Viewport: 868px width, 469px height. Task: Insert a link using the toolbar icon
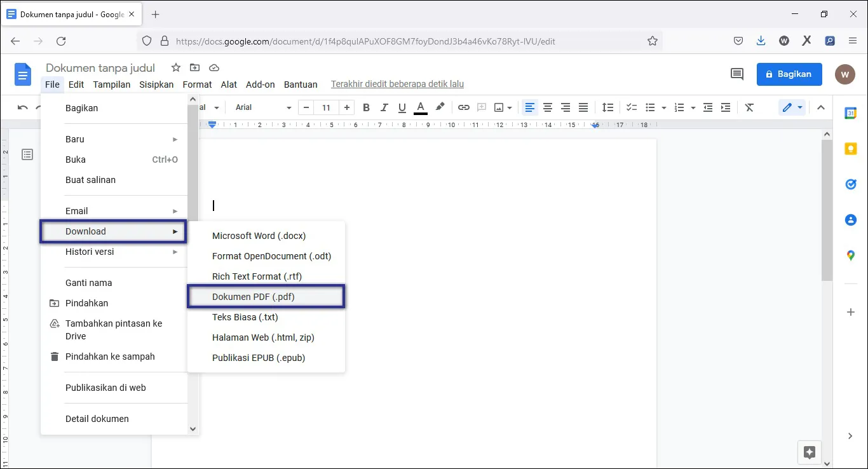click(x=463, y=107)
